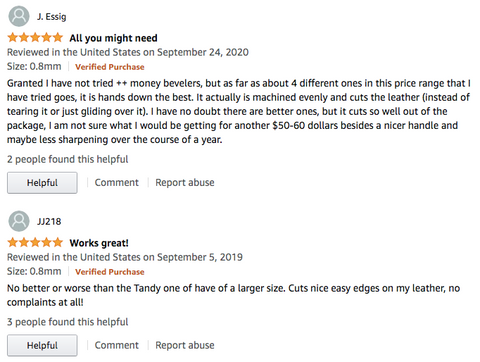This screenshot has height=362, width=480.
Task: Click 'Size: 0.8mm' on JJ218's review
Action: 34,271
